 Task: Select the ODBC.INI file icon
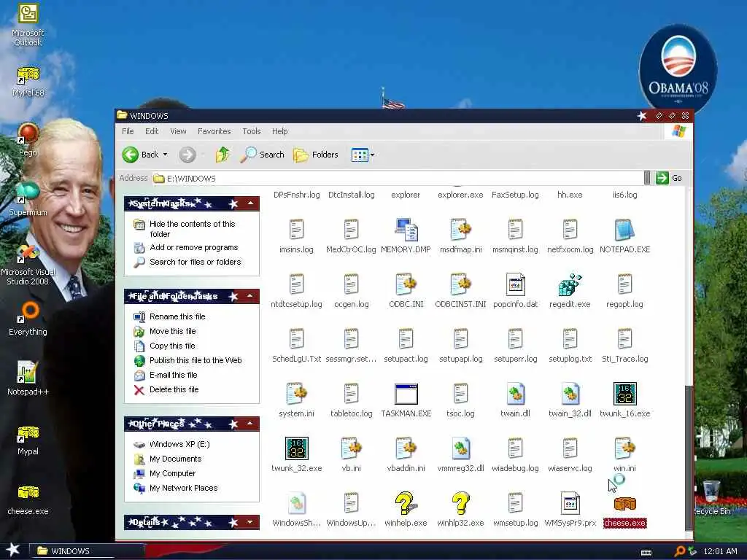click(x=406, y=285)
